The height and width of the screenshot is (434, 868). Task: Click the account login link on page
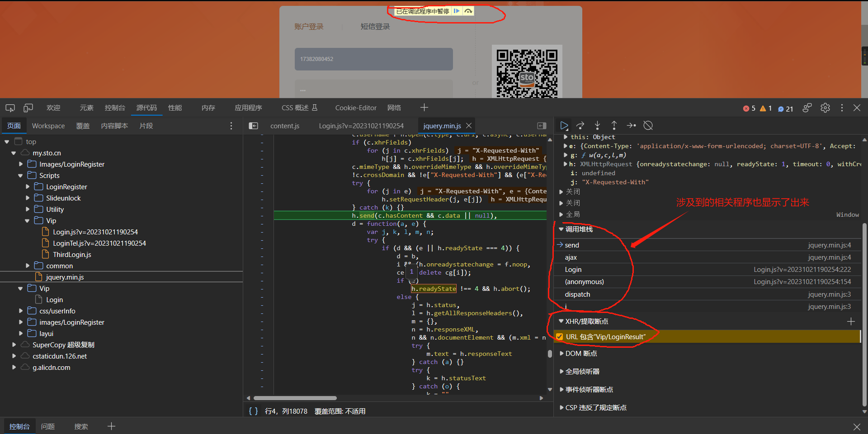pos(309,27)
